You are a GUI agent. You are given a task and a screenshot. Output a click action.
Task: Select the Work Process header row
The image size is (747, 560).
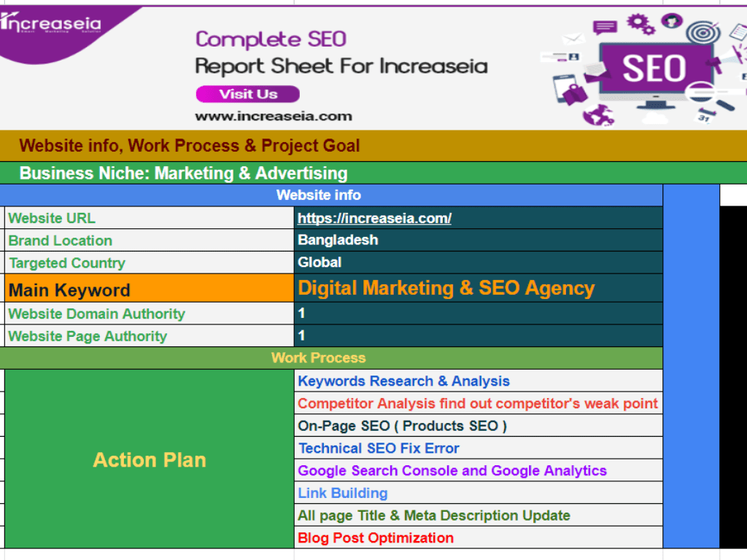point(318,358)
